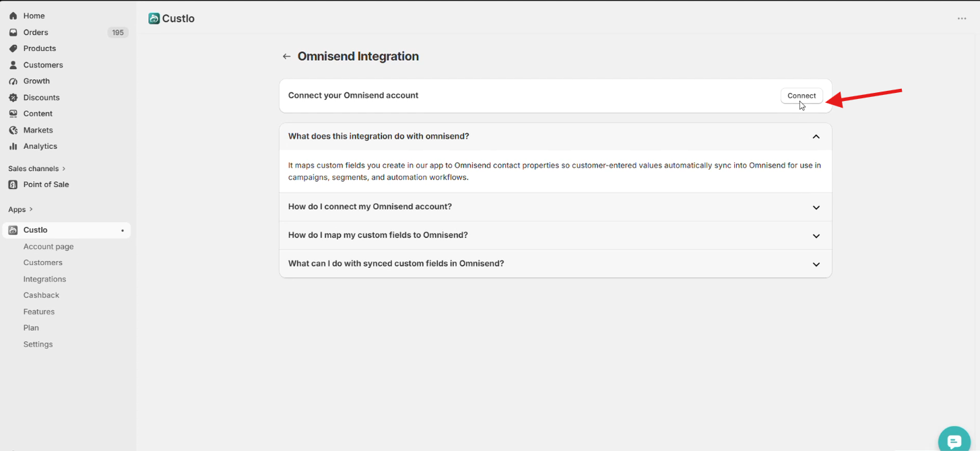Open Account page under Custlo

(x=48, y=246)
